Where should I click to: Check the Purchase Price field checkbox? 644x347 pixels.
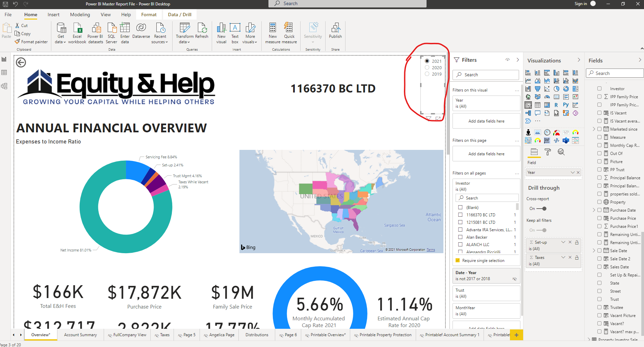point(599,218)
